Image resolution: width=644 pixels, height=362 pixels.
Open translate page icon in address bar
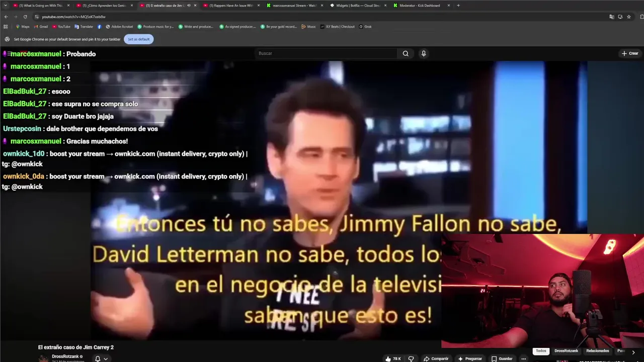(611, 17)
